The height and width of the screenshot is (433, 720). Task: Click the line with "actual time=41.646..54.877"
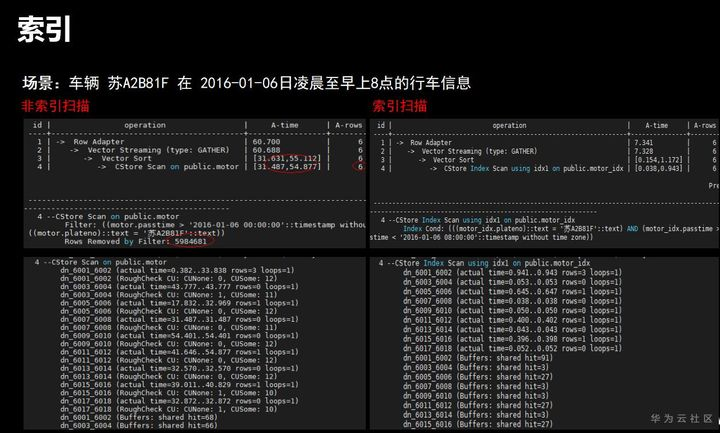tap(179, 352)
